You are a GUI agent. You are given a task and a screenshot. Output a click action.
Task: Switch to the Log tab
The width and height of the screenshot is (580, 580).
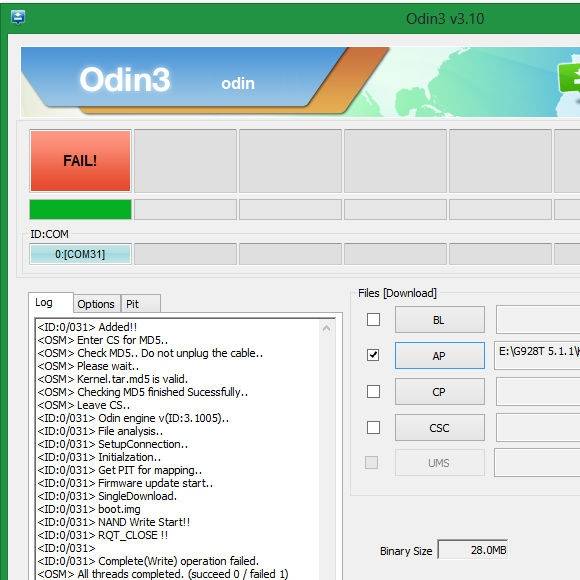click(x=51, y=303)
